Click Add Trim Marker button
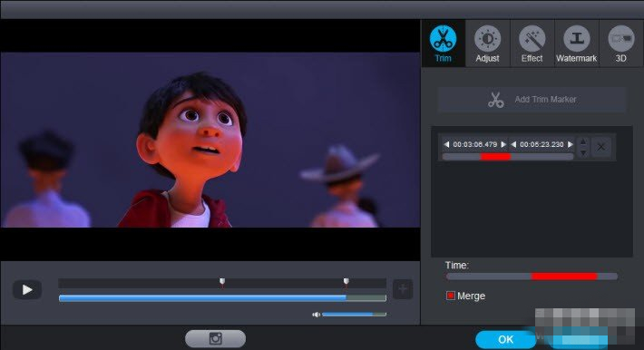The width and height of the screenshot is (644, 350). tap(532, 100)
